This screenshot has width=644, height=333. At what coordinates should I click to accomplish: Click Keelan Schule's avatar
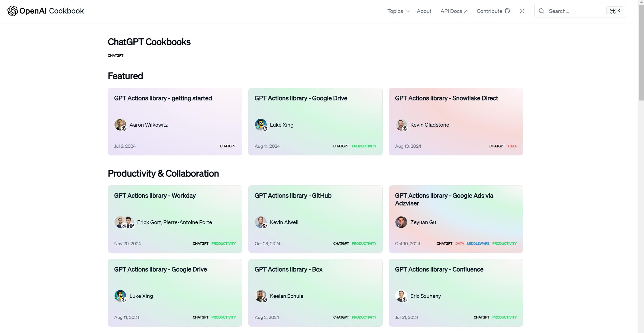click(261, 296)
